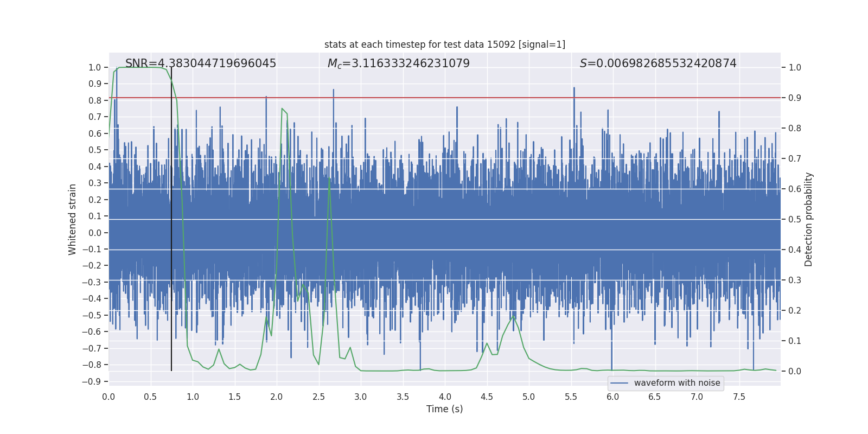Click the 0.9 detection probability tick label
Viewport: 868px width, 434px height.
click(795, 98)
